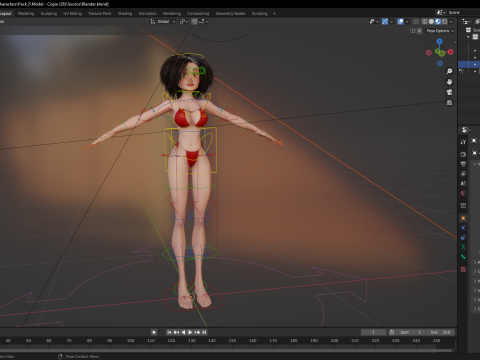The width and height of the screenshot is (480, 360).
Task: Toggle the X mirror pose button
Action: tap(419, 31)
